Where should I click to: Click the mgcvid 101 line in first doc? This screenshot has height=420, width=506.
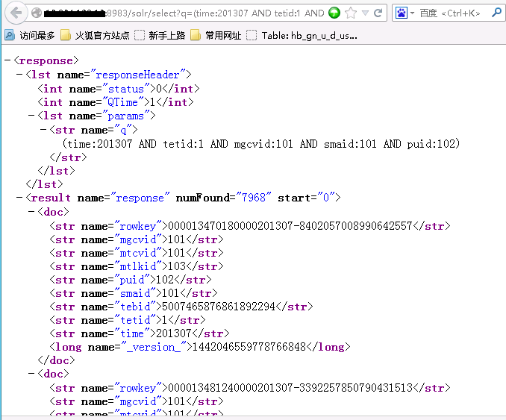(137, 239)
